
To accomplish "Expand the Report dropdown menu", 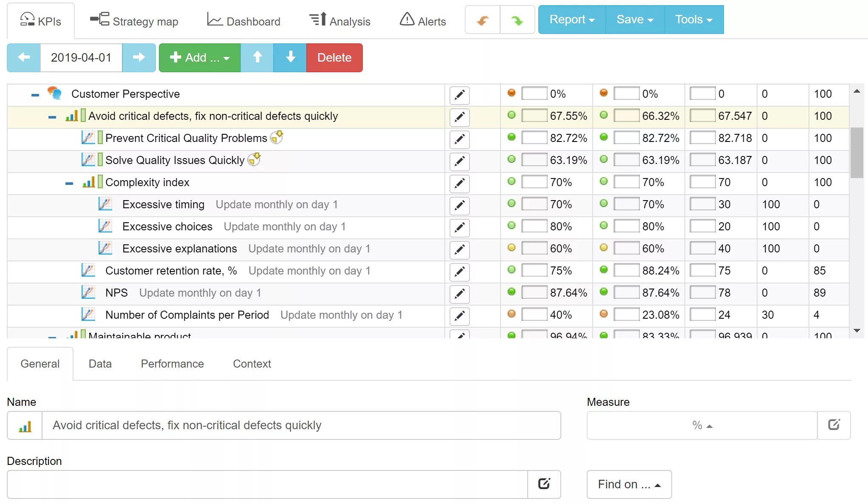I will pyautogui.click(x=571, y=19).
